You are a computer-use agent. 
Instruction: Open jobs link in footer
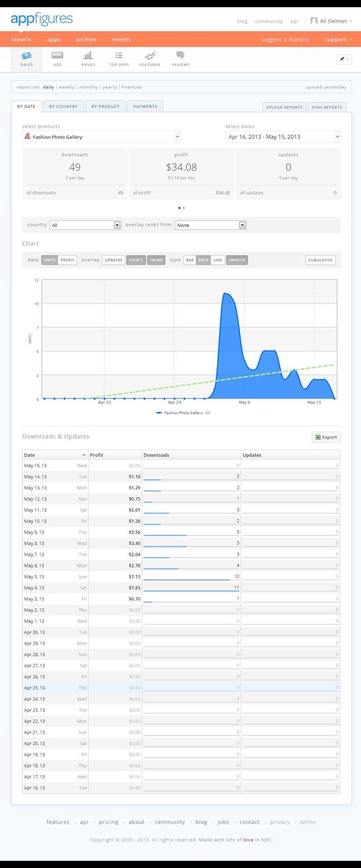coord(224,822)
